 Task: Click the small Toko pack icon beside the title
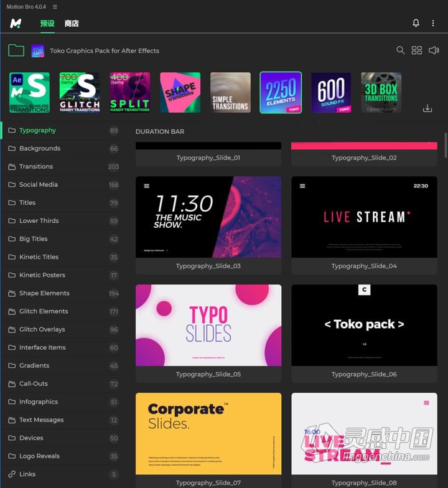pos(37,51)
